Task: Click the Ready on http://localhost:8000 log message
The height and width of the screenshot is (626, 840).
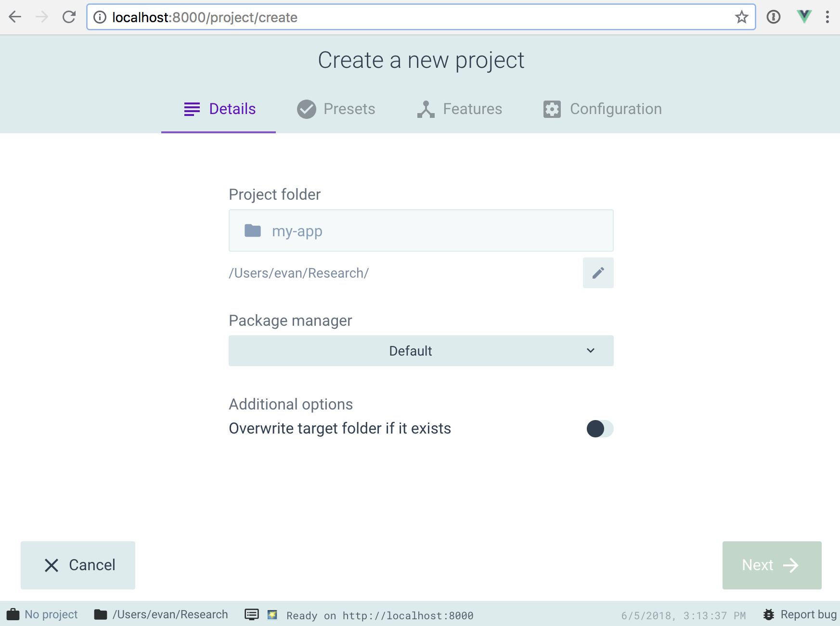Action: coord(380,615)
